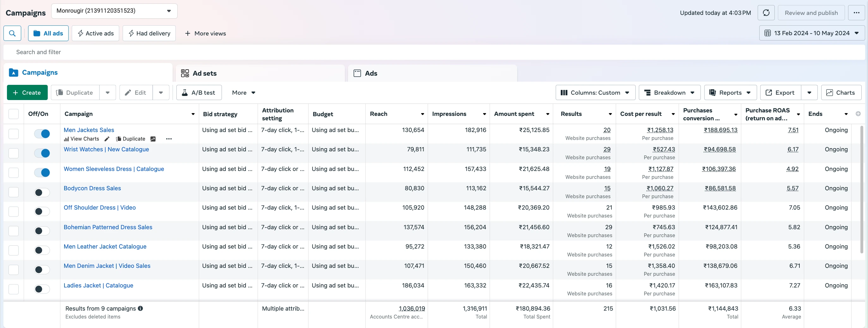
Task: Add a column with the plus circle icon
Action: pos(858,114)
